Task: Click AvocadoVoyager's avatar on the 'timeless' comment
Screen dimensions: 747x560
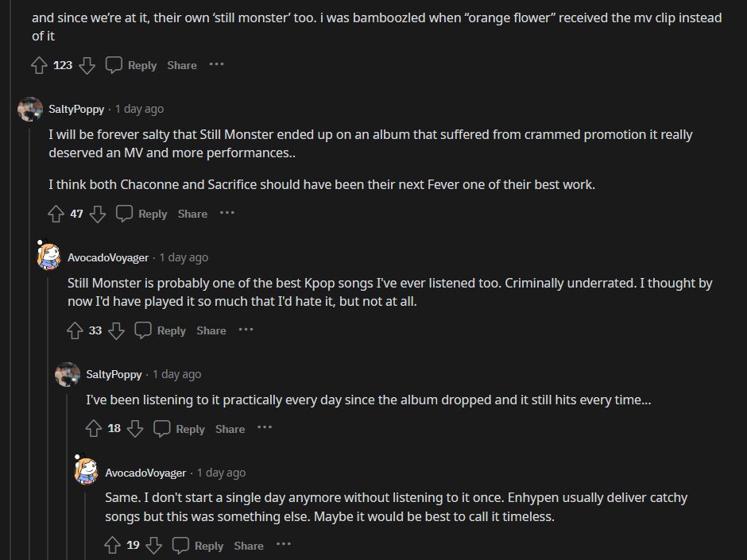Action: tap(87, 471)
